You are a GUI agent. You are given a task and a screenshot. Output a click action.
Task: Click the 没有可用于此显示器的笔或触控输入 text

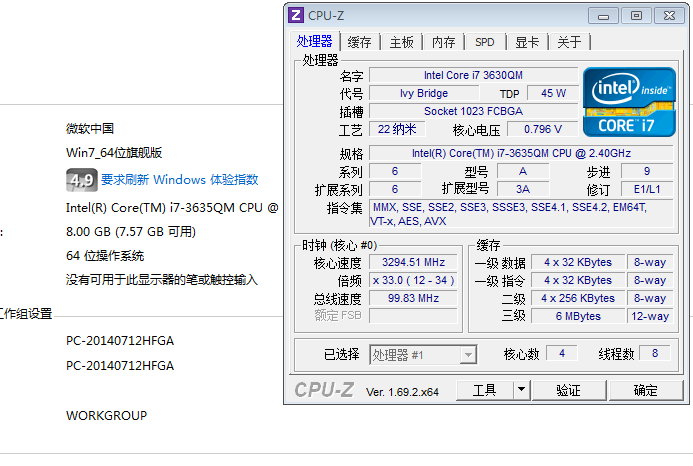[162, 279]
